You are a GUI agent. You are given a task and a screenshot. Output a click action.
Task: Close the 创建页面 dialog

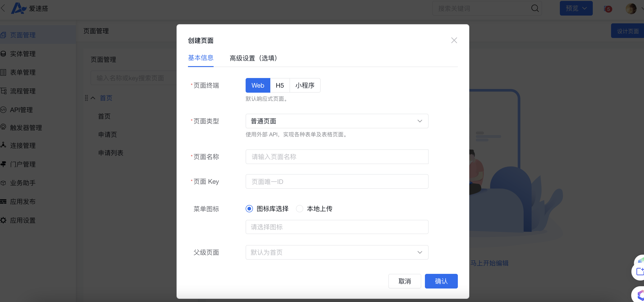tap(454, 40)
